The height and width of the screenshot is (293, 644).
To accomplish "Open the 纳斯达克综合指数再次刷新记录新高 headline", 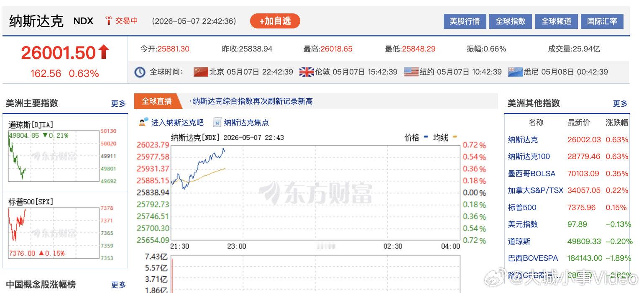I will tap(253, 101).
